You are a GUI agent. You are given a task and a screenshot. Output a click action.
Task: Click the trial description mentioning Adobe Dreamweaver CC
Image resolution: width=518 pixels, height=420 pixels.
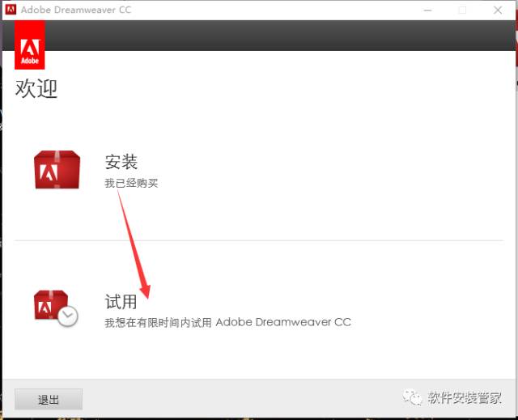[227, 322]
